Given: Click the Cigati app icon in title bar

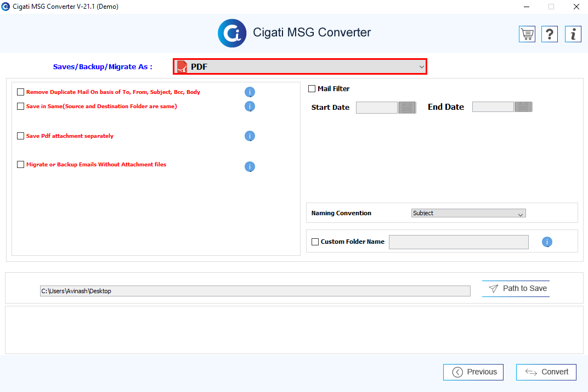Looking at the screenshot, I should pos(5,7).
